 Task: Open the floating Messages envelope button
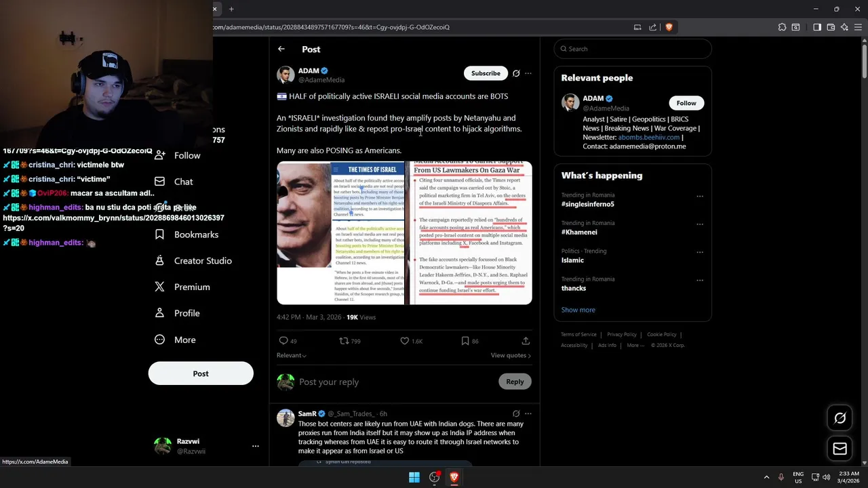pos(840,449)
